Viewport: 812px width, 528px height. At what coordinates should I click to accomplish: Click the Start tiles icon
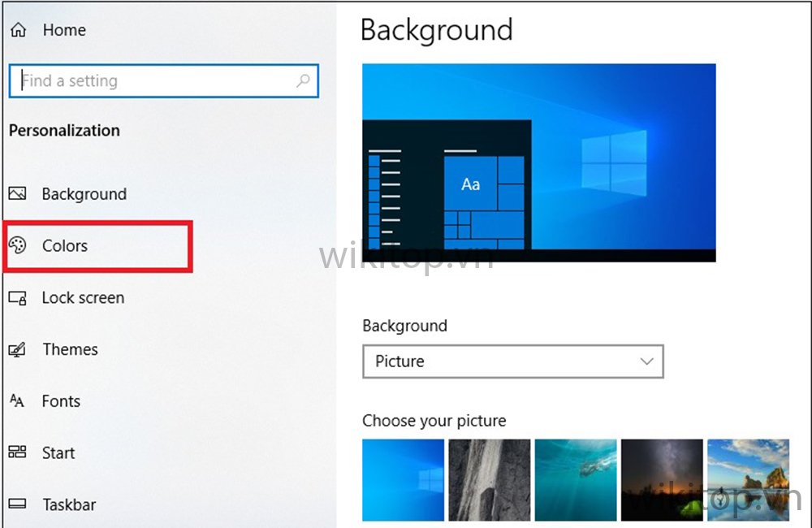click(17, 452)
